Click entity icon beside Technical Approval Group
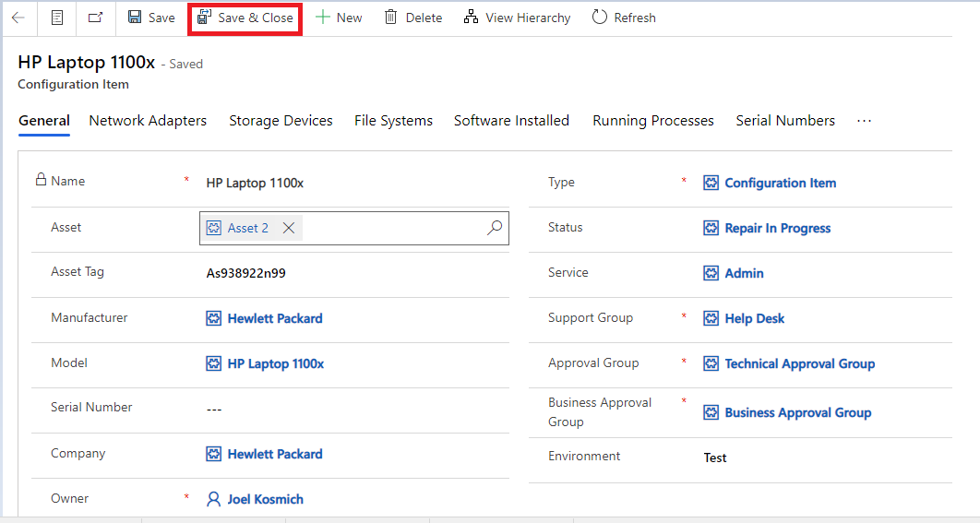This screenshot has height=523, width=980. point(711,363)
